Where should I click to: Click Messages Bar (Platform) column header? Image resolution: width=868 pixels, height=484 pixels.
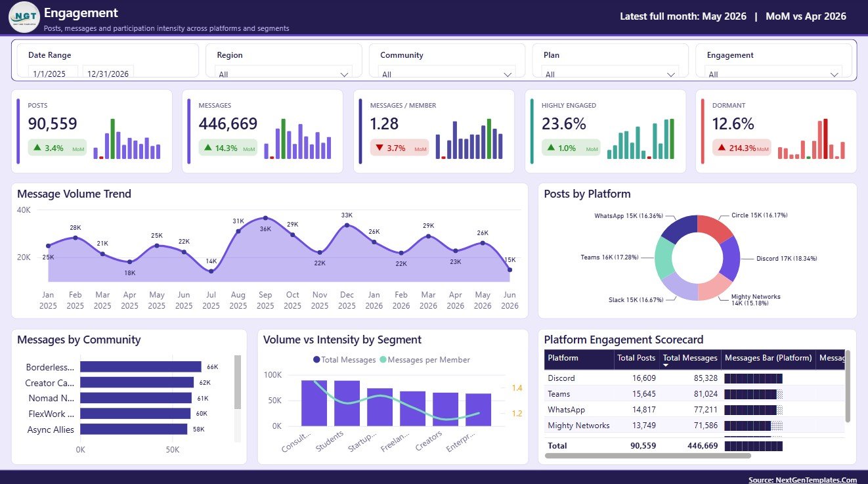pos(768,359)
